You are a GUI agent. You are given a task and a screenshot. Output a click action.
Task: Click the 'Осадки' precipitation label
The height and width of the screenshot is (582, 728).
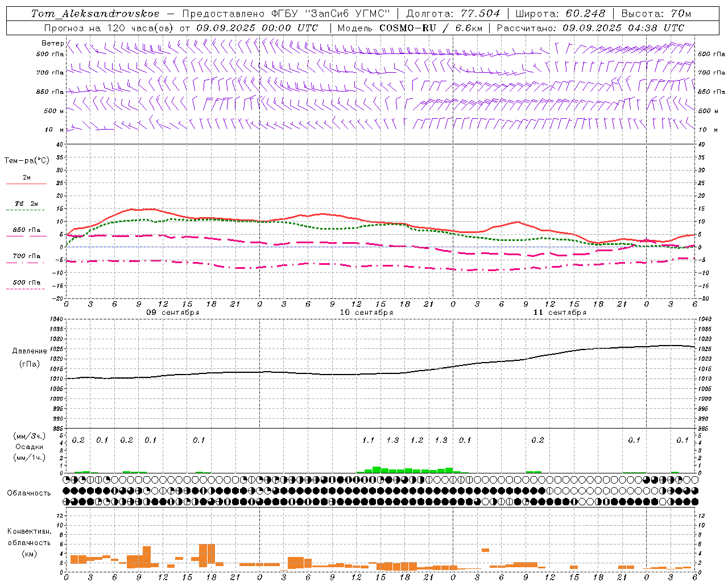pos(30,447)
